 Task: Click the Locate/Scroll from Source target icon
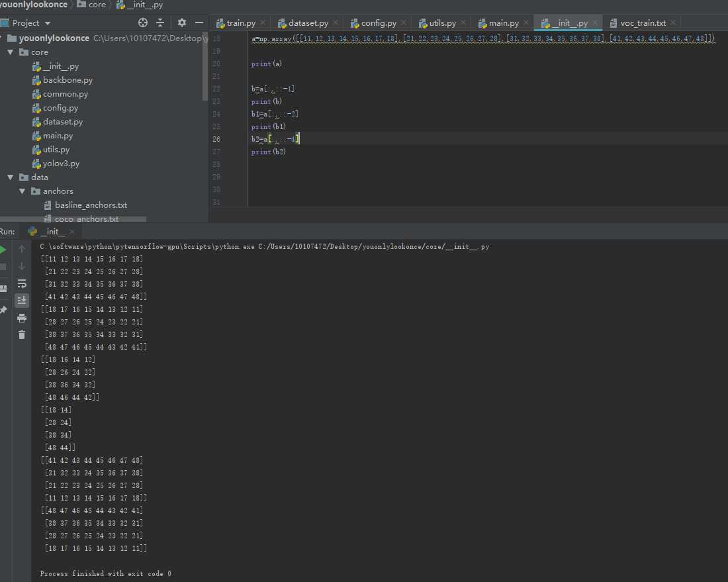pos(143,23)
